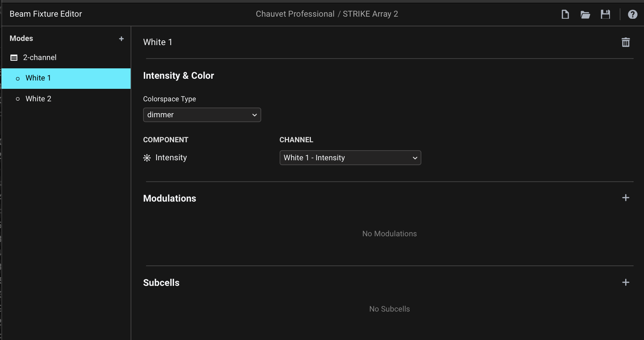The width and height of the screenshot is (644, 340).
Task: Add a modulation with the plus icon
Action: (x=626, y=198)
